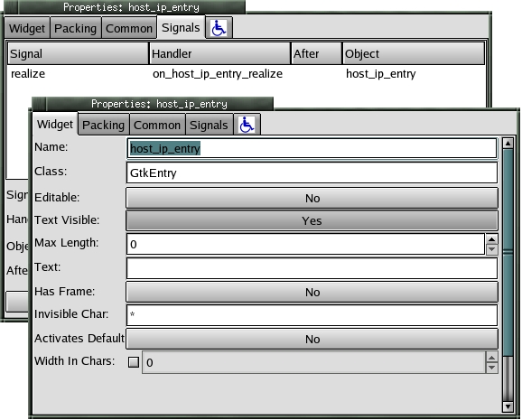Toggle Activates Default option
Viewport: 522px width, 420px height.
coord(312,339)
